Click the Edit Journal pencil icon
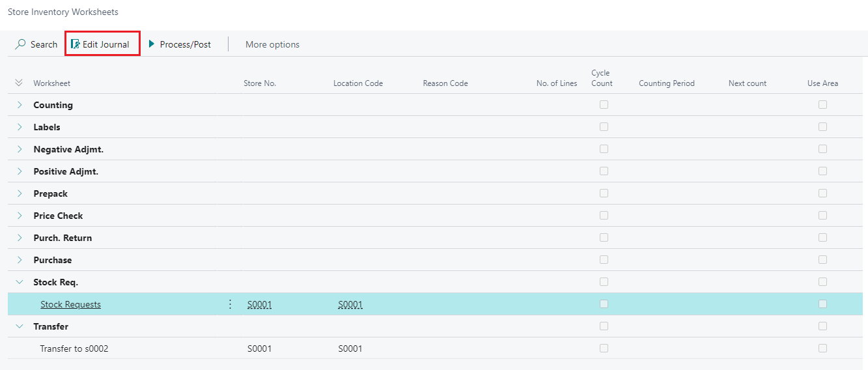The height and width of the screenshot is (370, 868). (x=76, y=44)
